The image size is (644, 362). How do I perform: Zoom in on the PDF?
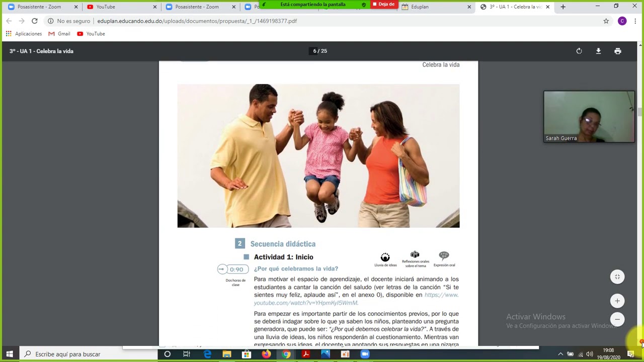pyautogui.click(x=617, y=301)
